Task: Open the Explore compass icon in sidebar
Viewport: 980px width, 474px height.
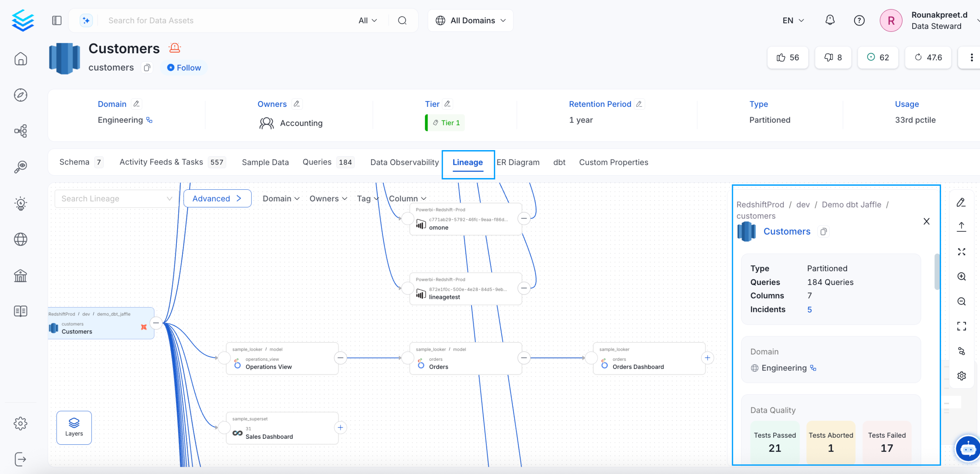Action: coord(21,95)
